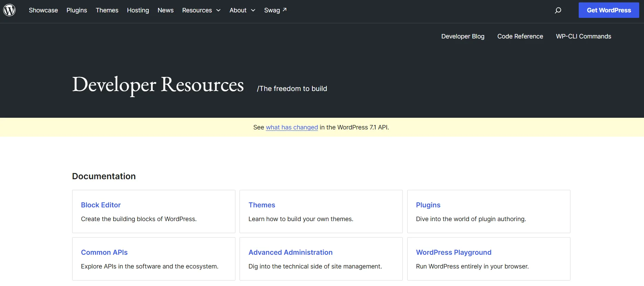Launch the WordPress Playground docs

click(454, 252)
